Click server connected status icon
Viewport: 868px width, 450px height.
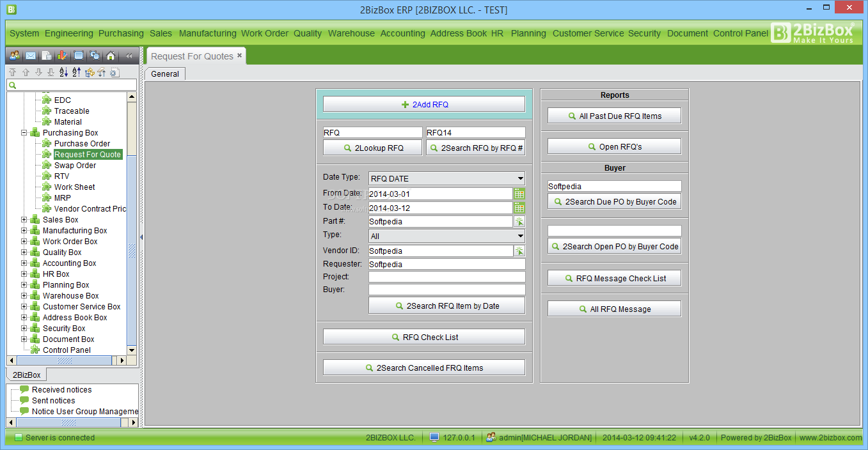pos(18,438)
